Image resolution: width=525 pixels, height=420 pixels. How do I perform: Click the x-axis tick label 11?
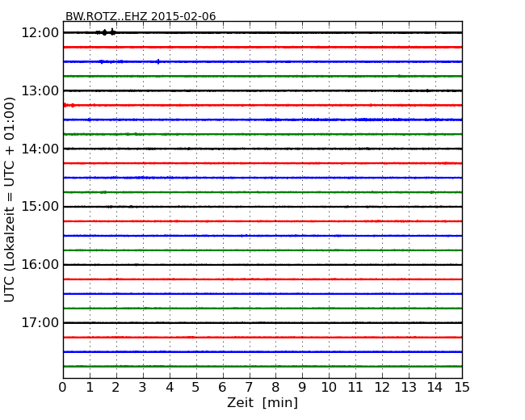355,388
